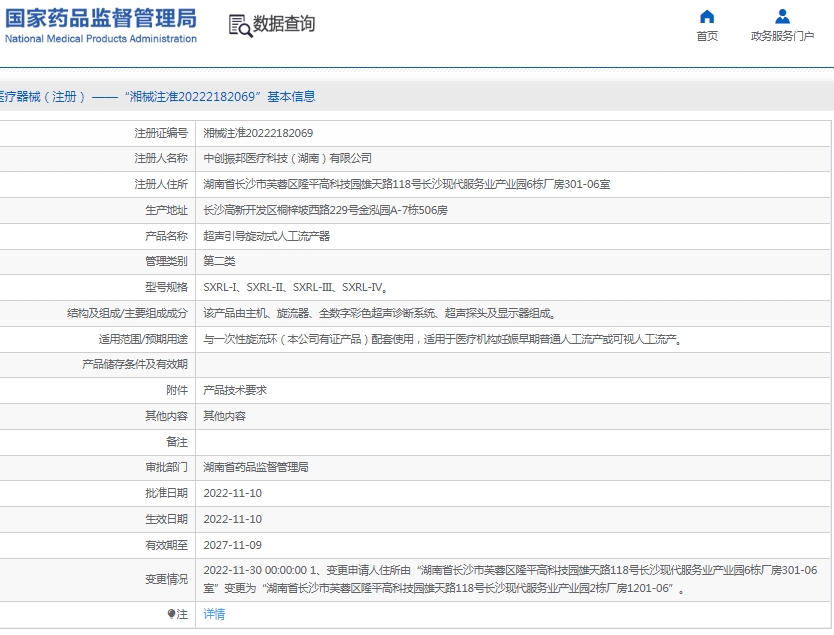Click the 附件 label

click(x=177, y=390)
